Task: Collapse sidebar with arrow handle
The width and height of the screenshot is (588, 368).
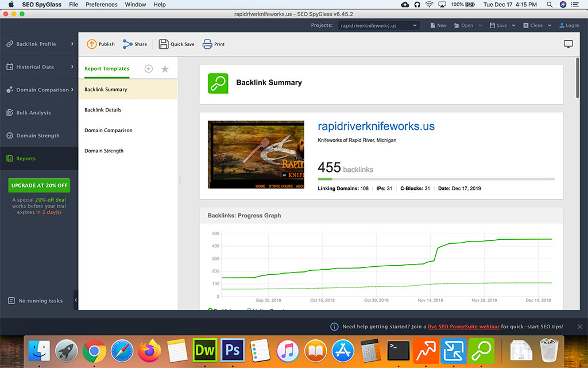Action: 76,300
